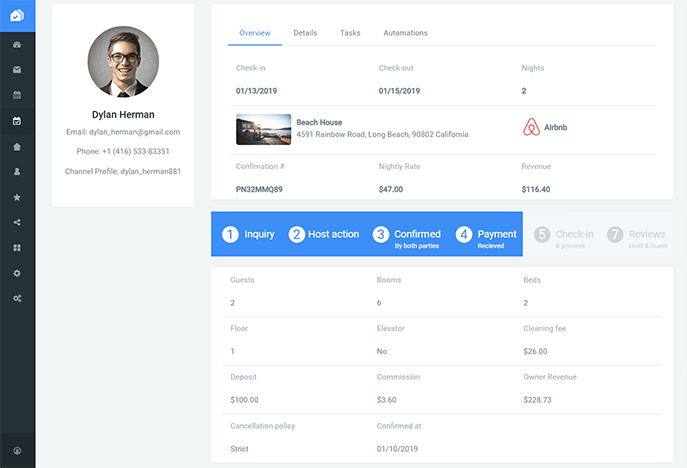Open the settings gear icon
Viewport: 687px width, 468px height.
(x=17, y=273)
